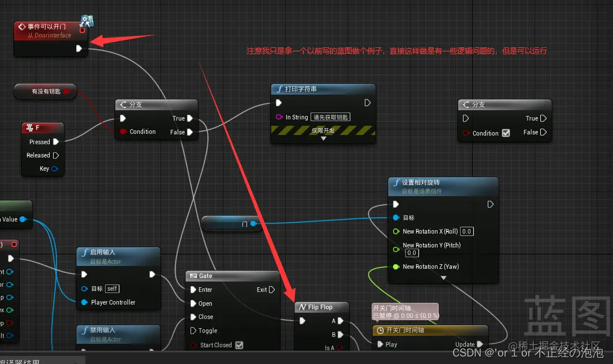Click 启用输入 node exec output pin

[x=152, y=275]
